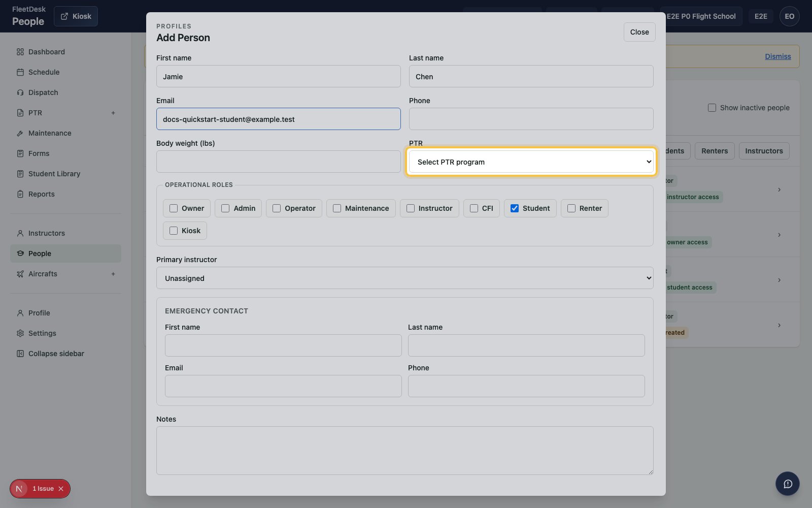Image resolution: width=812 pixels, height=508 pixels.
Task: Check the Admin role checkbox
Action: tap(225, 208)
